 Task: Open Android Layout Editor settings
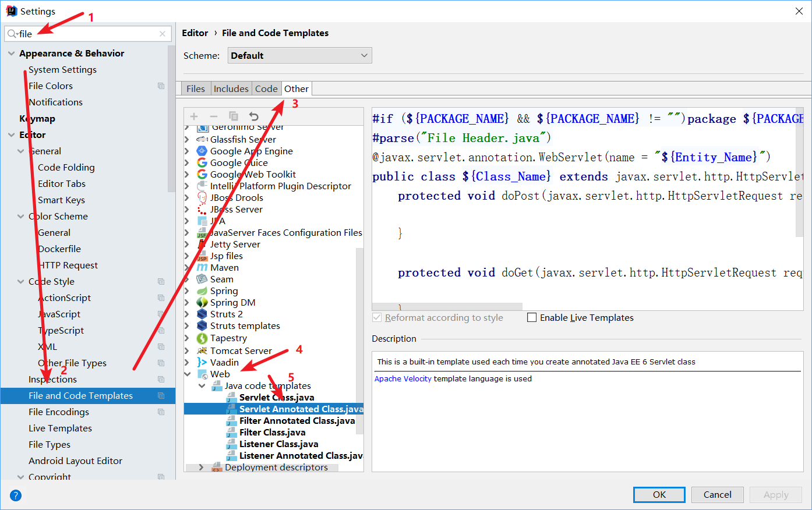(76, 461)
